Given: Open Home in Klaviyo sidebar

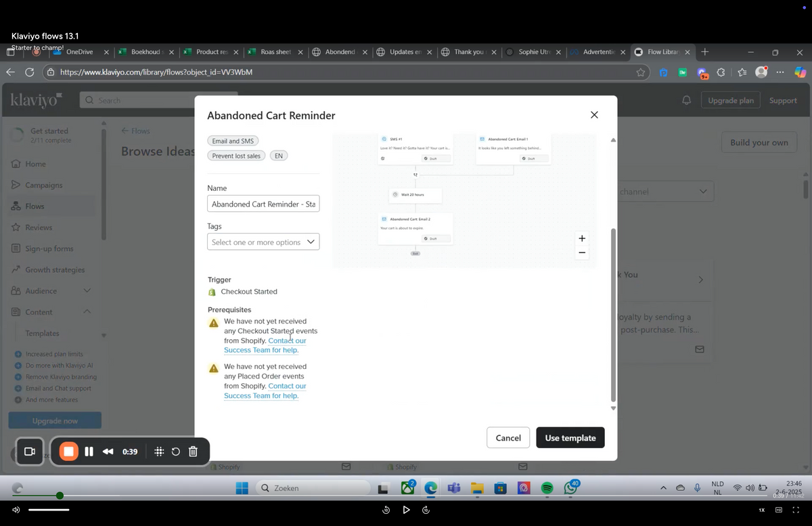Looking at the screenshot, I should (35, 164).
